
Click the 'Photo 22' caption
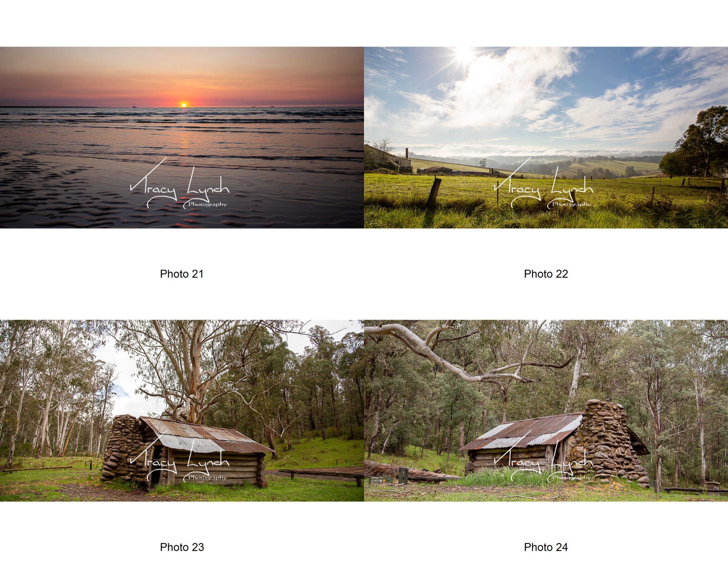pyautogui.click(x=546, y=274)
